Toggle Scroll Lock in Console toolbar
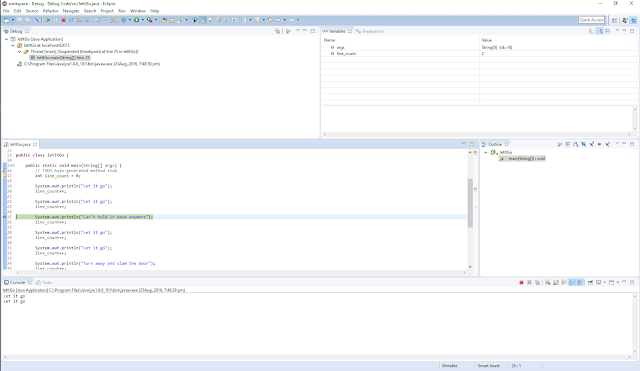 tap(556, 282)
